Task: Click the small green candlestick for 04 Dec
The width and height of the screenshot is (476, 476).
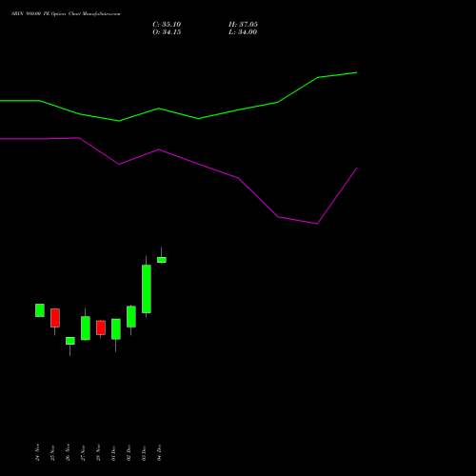Action: click(x=162, y=260)
